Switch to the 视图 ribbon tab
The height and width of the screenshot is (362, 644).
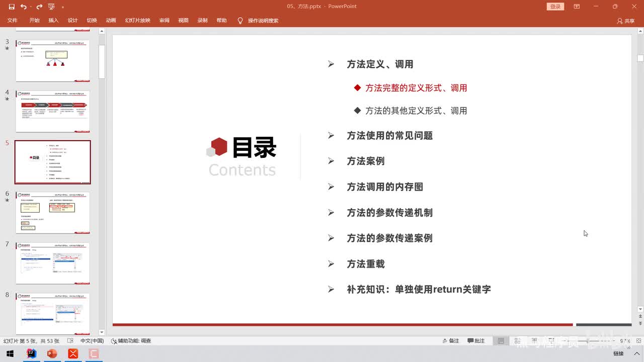[x=183, y=21]
